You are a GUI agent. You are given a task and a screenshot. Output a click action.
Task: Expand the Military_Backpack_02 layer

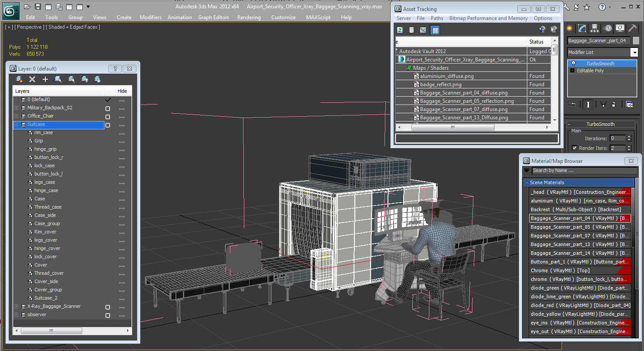tap(16, 108)
